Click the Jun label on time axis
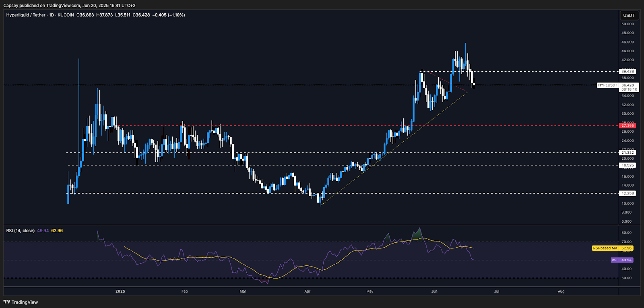The width and height of the screenshot is (644, 308). [434, 291]
